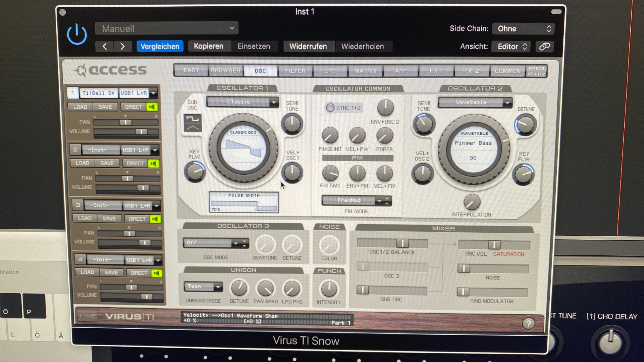Open the Side Chain Ohne dropdown
The image size is (644, 362).
pyautogui.click(x=523, y=29)
